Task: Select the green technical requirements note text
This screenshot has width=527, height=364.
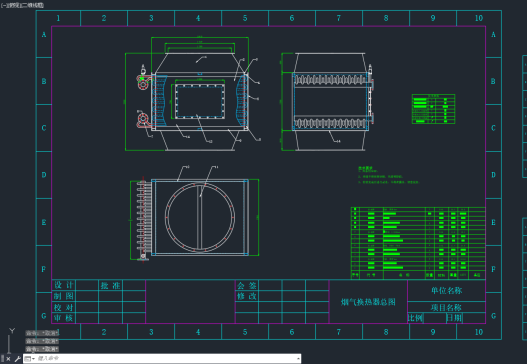Action: pyautogui.click(x=389, y=175)
